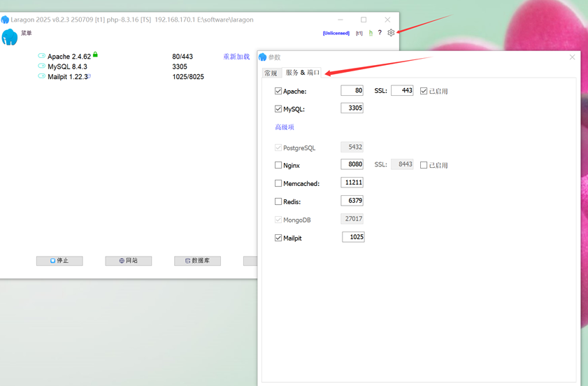Click the Apache 2.4.62 service name

[x=69, y=56]
